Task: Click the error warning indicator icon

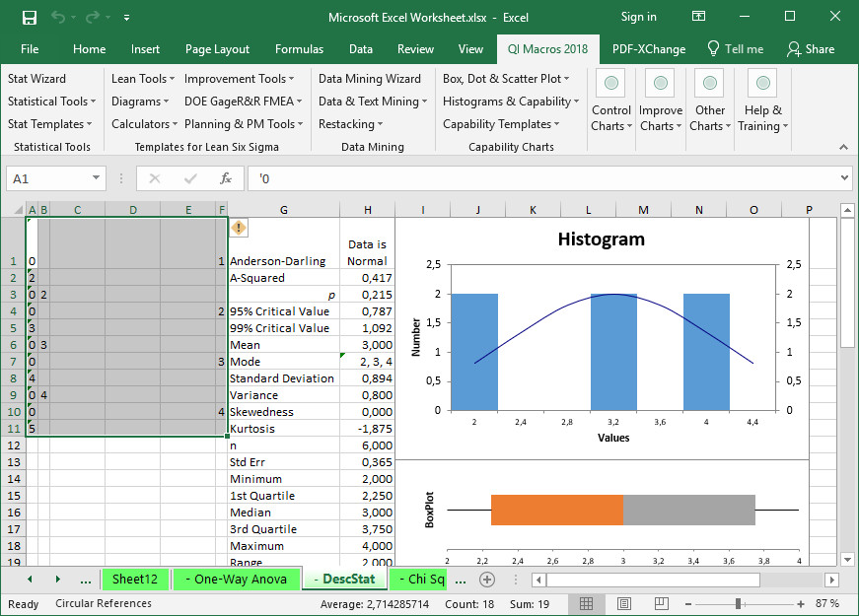Action: point(239,228)
